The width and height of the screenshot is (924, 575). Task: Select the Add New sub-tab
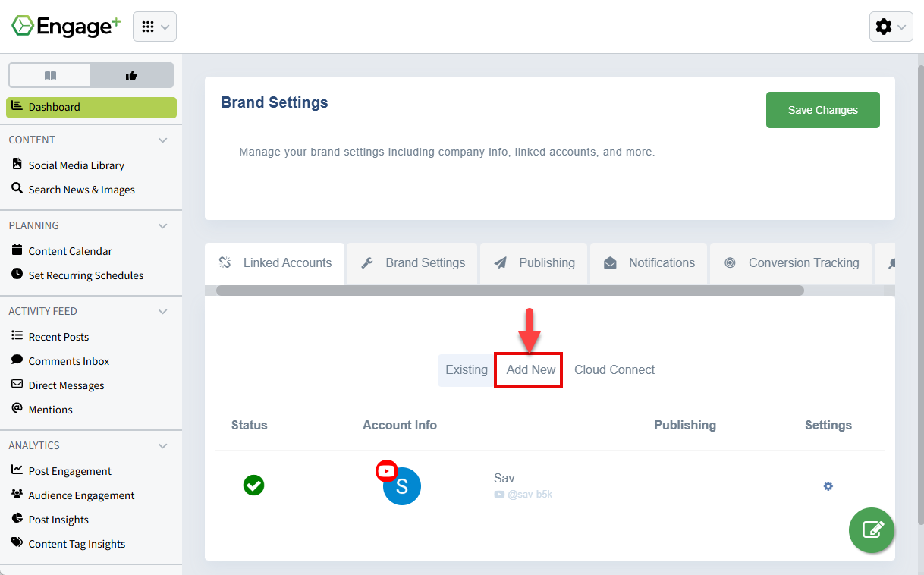[531, 370]
